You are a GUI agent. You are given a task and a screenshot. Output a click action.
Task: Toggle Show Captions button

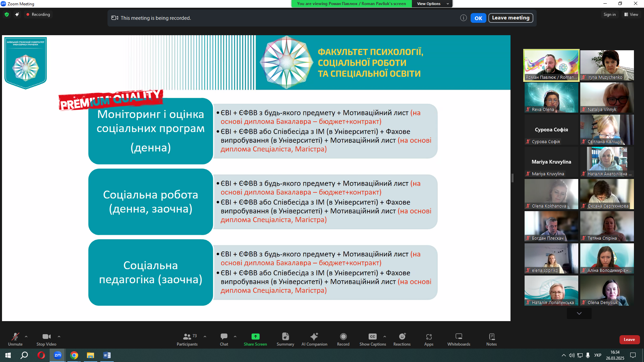(x=372, y=339)
